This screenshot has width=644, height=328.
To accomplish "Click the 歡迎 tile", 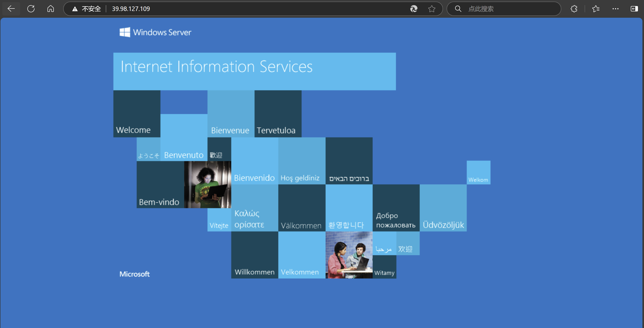I will pyautogui.click(x=219, y=149).
